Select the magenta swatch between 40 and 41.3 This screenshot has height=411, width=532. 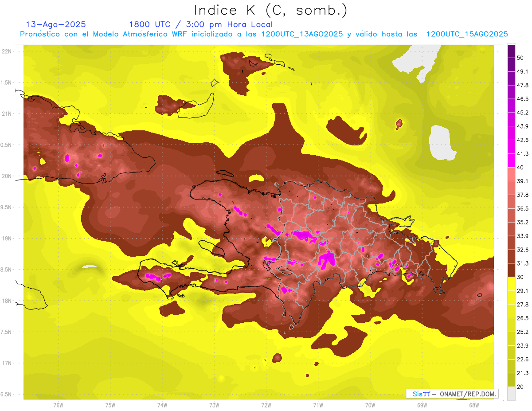[x=511, y=160]
